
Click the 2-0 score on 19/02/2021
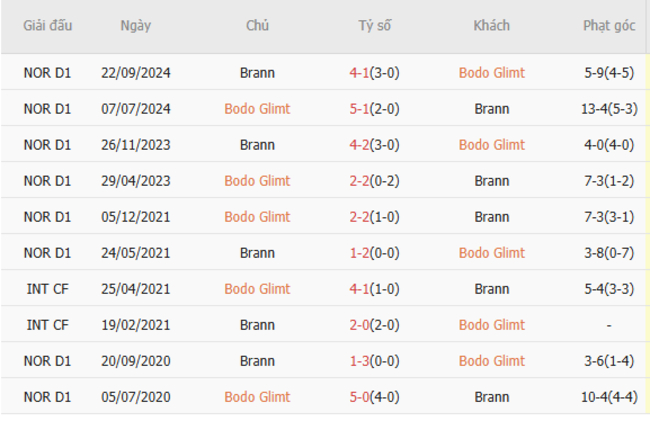(x=374, y=325)
